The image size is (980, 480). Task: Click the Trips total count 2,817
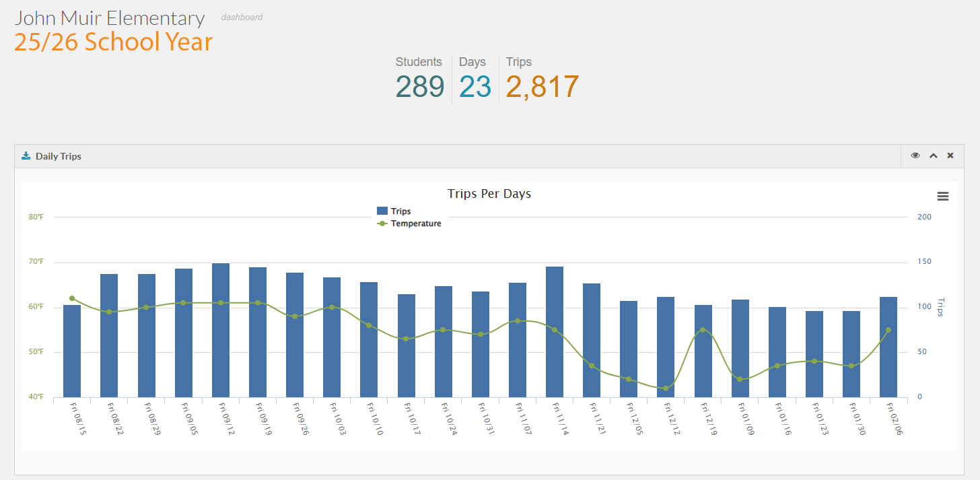click(542, 88)
